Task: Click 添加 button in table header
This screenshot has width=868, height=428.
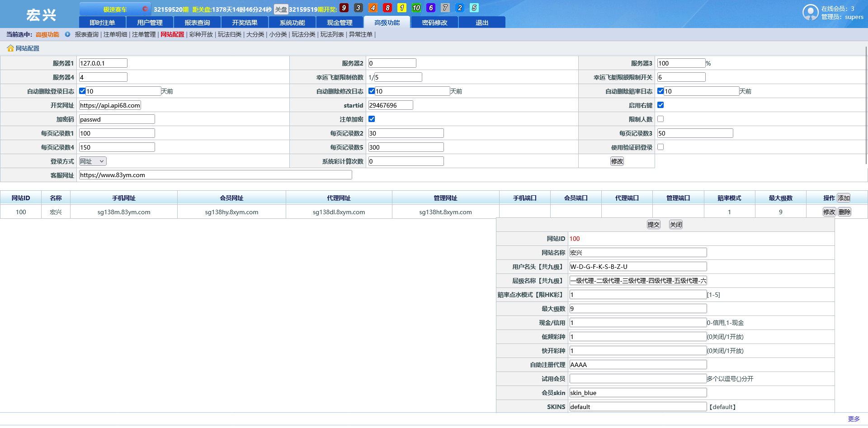Action: (x=844, y=198)
